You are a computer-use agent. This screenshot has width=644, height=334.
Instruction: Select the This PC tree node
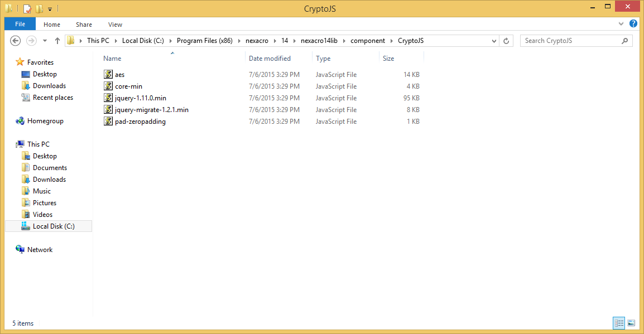[38, 144]
